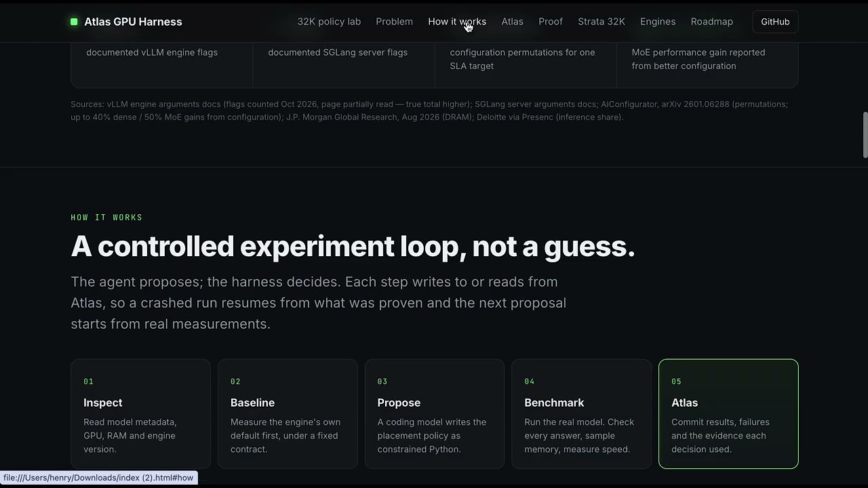868x488 pixels.
Task: Click the green HOW IT WORKS section label
Action: (x=106, y=218)
